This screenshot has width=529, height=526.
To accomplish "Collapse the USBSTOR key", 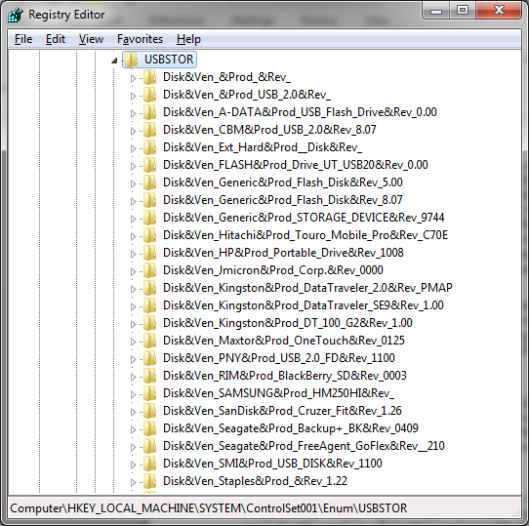I will tap(115, 60).
